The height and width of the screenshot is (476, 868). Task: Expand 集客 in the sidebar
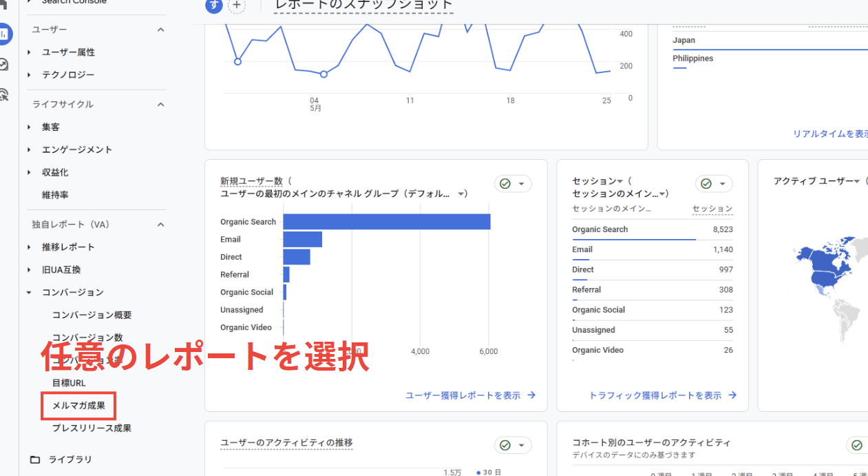point(29,127)
